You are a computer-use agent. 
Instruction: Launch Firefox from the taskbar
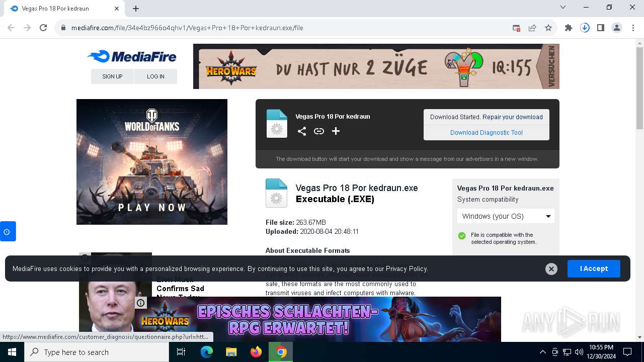tap(256, 352)
